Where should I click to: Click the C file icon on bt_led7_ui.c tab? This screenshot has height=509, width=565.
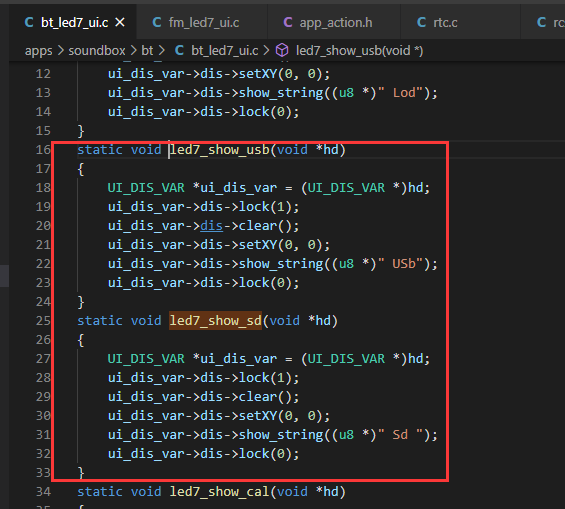tap(29, 22)
